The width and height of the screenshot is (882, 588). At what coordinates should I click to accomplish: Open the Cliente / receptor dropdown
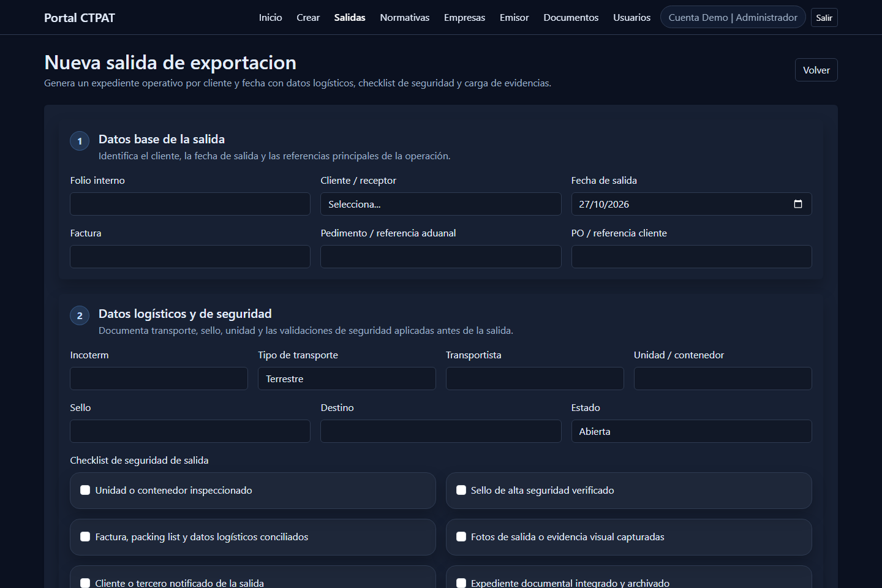point(441,204)
